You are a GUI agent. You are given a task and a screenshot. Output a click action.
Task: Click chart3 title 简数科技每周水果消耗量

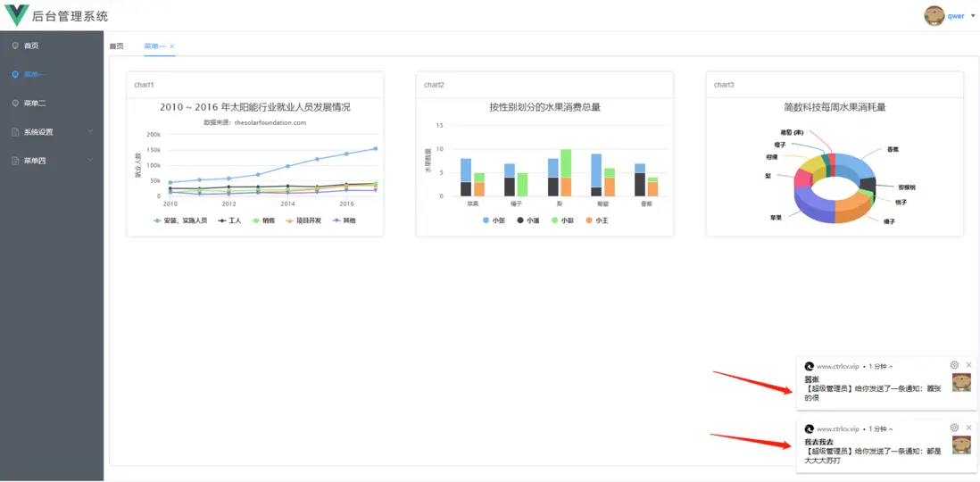pos(835,107)
